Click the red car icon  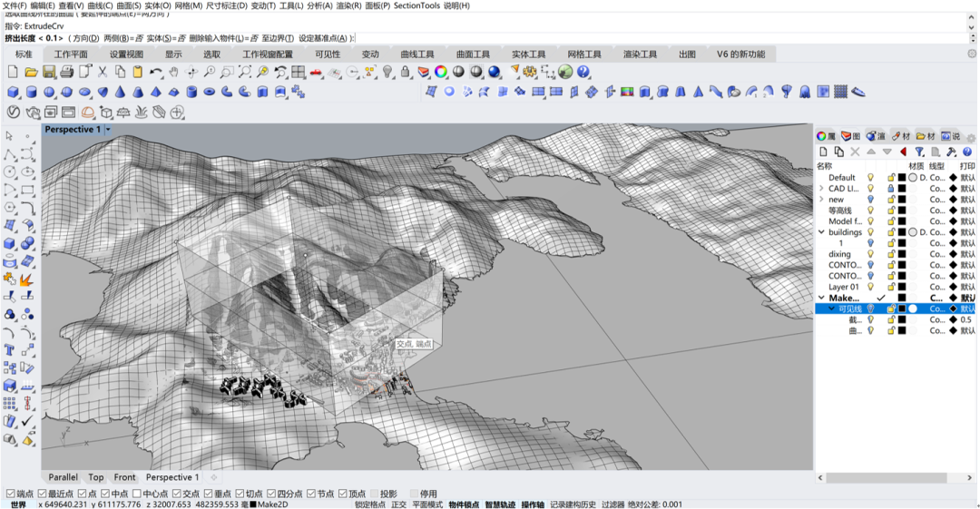point(317,72)
